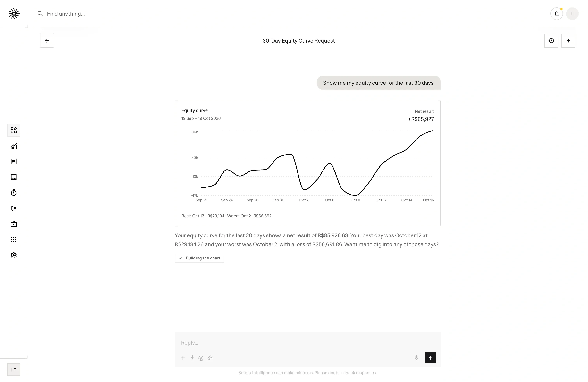This screenshot has height=382, width=588.
Task: Send message with the up arrow button
Action: point(430,358)
